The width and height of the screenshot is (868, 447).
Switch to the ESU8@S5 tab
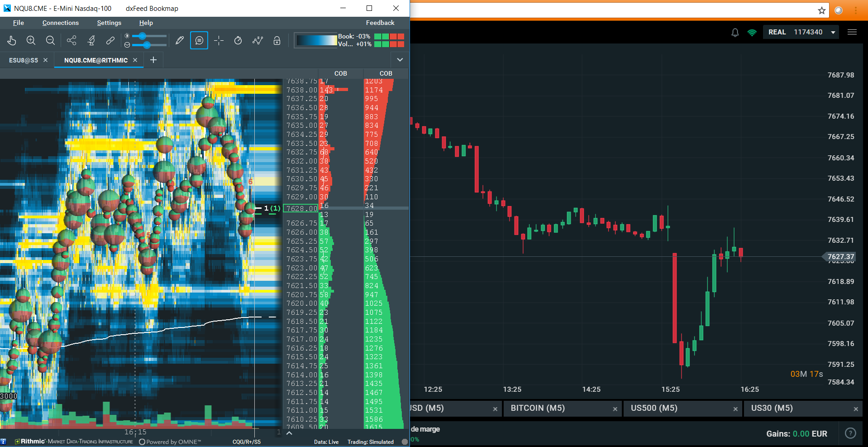[x=24, y=60]
